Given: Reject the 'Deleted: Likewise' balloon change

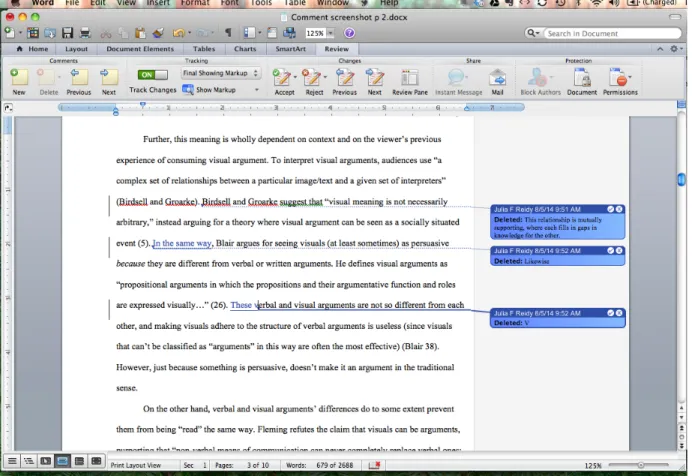Looking at the screenshot, I should [x=619, y=250].
